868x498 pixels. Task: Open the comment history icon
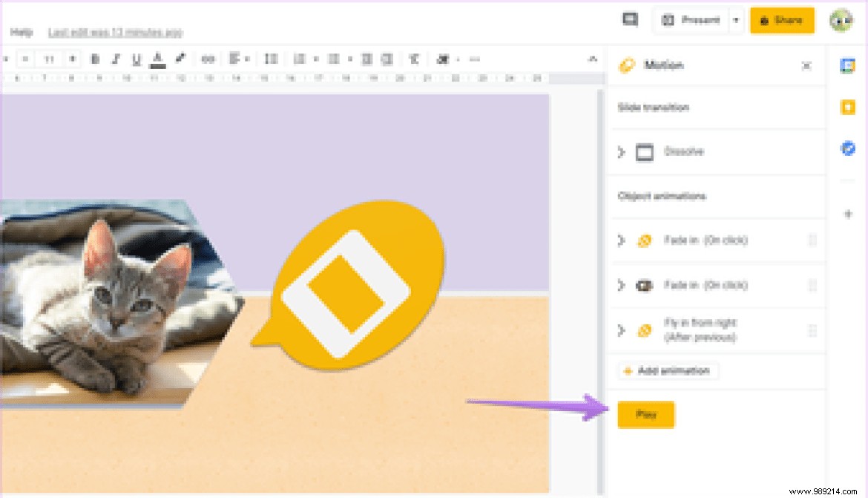point(630,19)
